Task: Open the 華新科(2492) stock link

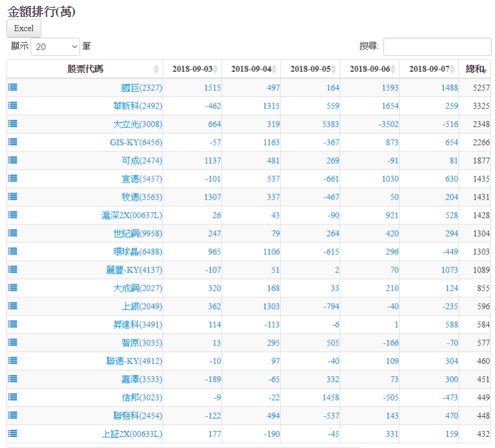Action: [x=137, y=106]
